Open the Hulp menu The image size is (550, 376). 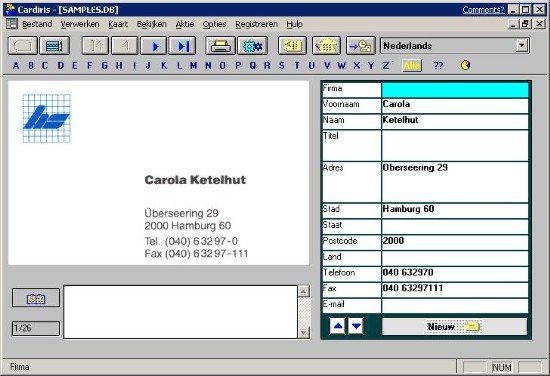[294, 24]
